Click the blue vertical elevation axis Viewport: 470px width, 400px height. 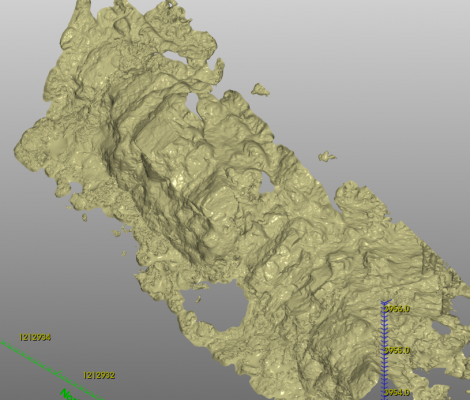384,350
